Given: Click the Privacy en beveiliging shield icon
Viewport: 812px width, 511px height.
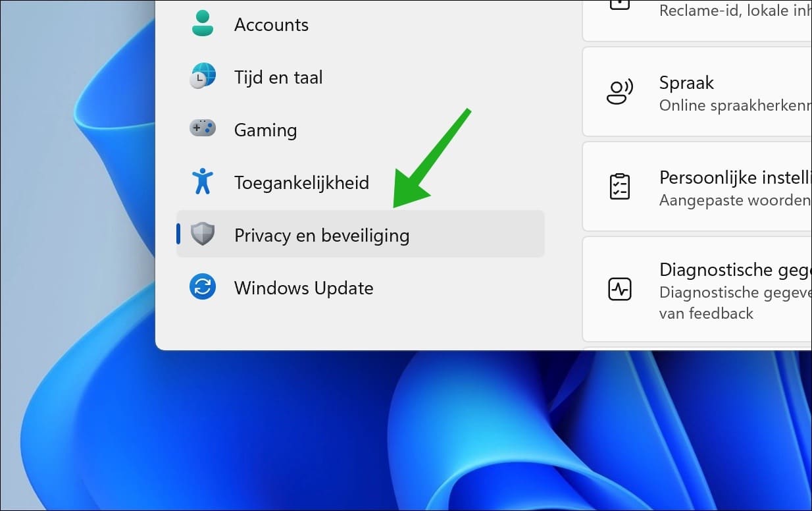Looking at the screenshot, I should pyautogui.click(x=203, y=234).
